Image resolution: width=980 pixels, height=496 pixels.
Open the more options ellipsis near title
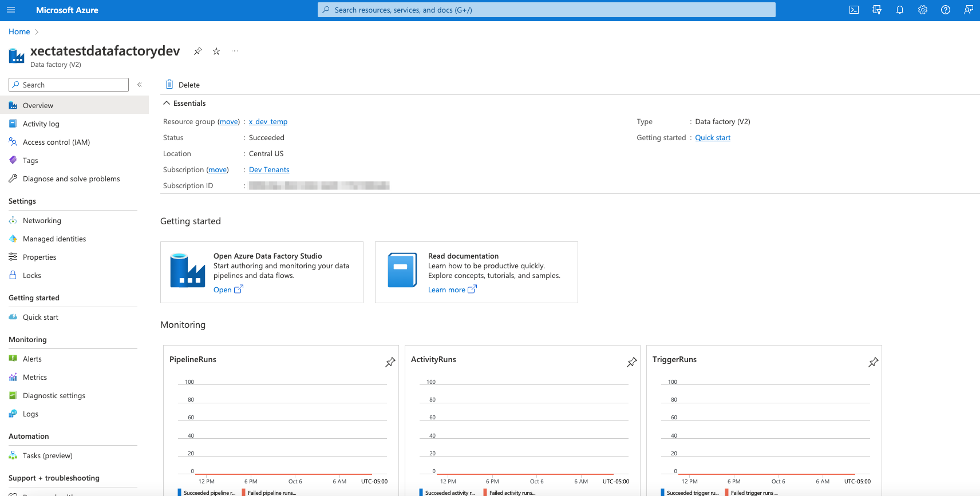click(x=235, y=51)
